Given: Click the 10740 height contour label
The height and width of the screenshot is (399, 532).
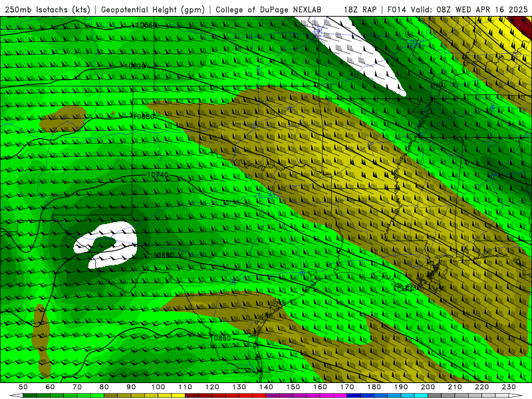Looking at the screenshot, I should 158,175.
